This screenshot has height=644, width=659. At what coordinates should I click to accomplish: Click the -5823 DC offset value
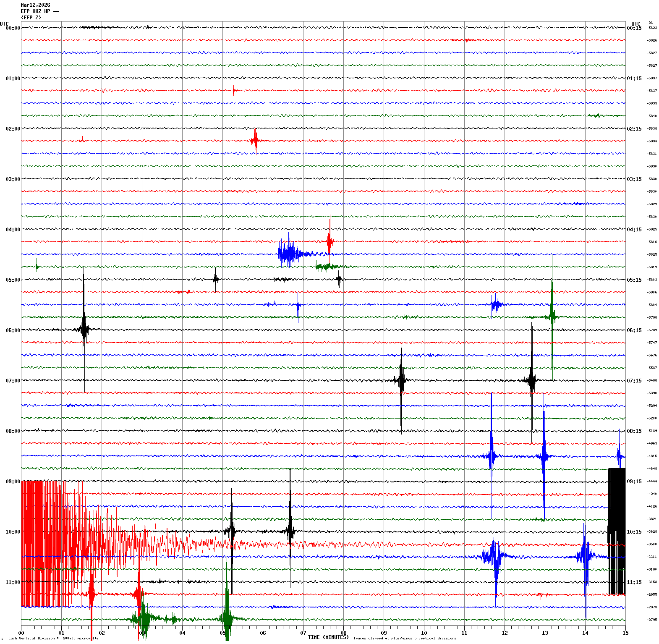[x=652, y=28]
